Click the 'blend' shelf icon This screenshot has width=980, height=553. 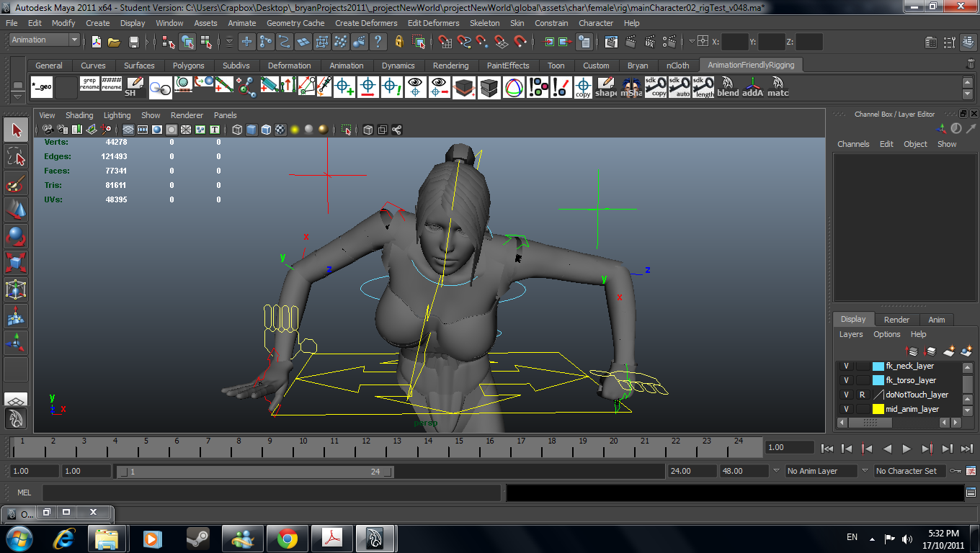point(728,87)
